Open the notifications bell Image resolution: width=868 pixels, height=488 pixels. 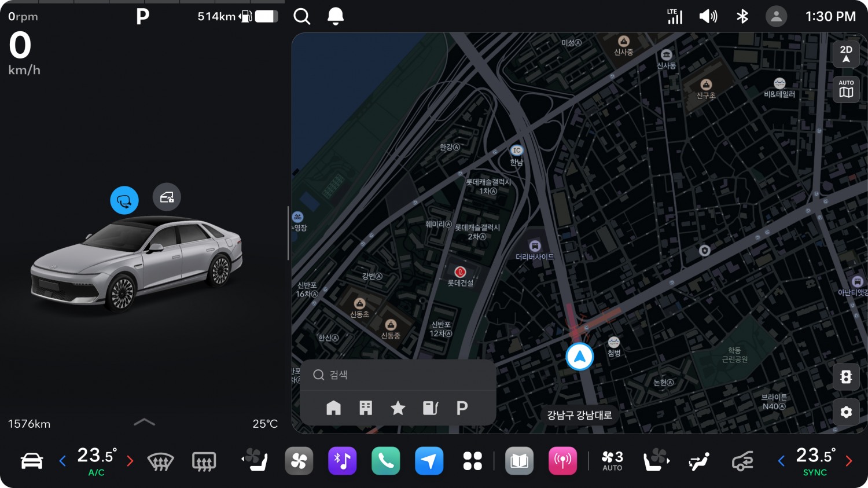(336, 16)
